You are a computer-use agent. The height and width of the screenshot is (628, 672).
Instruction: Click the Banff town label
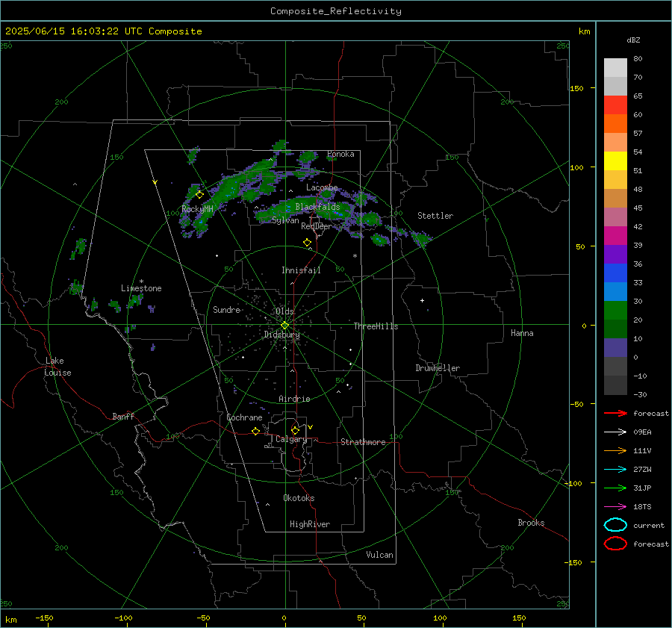[123, 416]
